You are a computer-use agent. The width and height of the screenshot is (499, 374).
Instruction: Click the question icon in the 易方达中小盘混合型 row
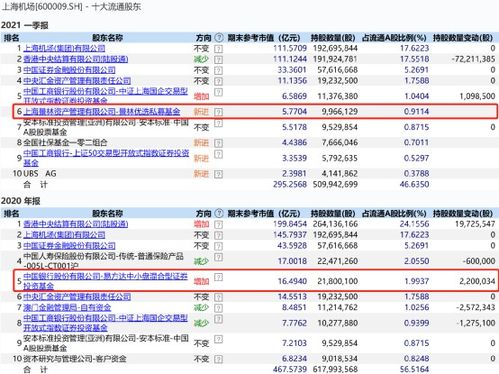click(x=218, y=277)
